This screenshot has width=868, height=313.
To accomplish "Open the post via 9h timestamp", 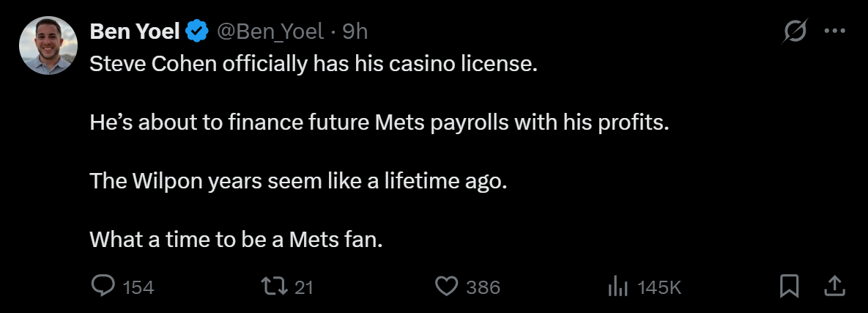I will 355,32.
